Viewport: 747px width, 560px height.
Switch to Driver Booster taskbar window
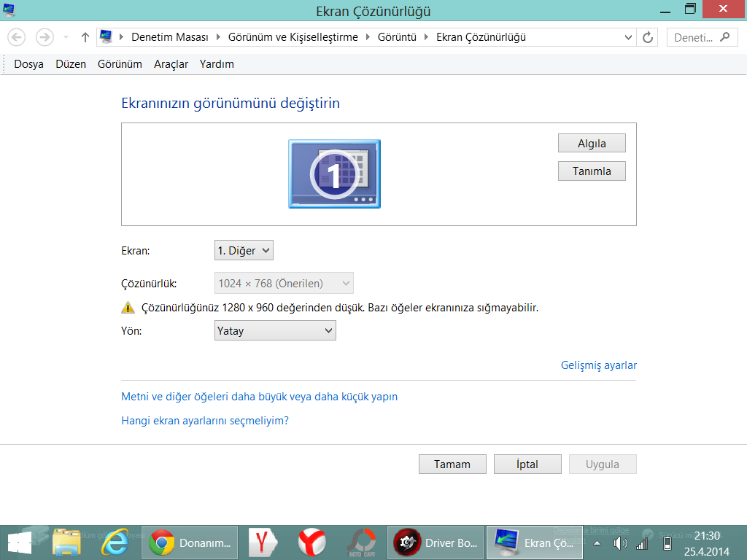click(436, 542)
